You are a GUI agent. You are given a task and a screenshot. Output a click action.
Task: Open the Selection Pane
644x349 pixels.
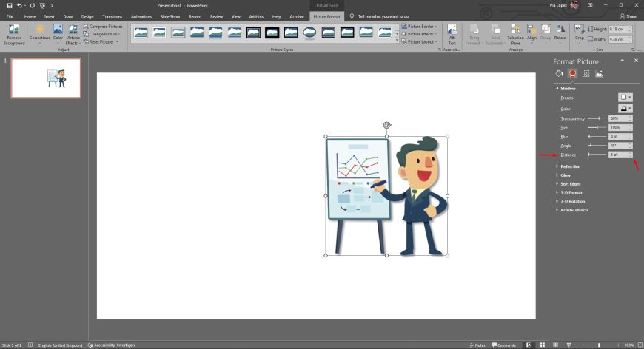515,35
